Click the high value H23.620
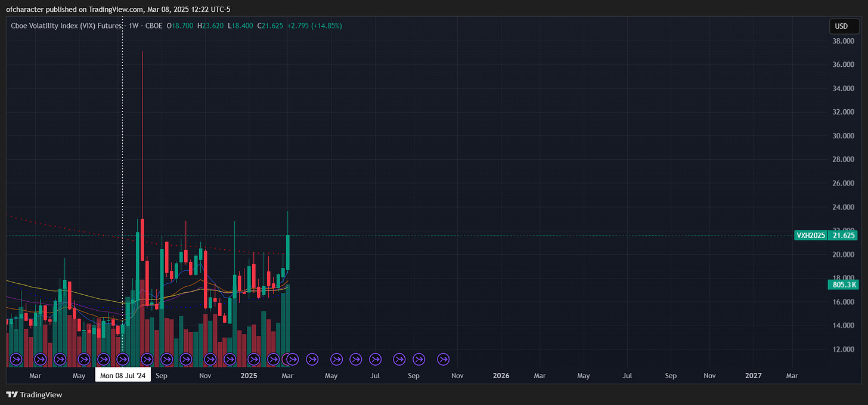The height and width of the screenshot is (405, 868). coord(210,26)
